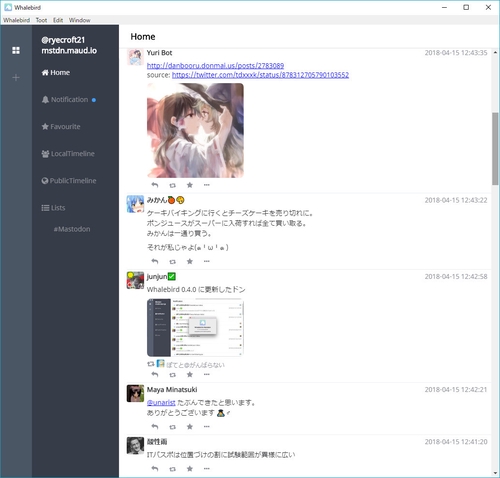Click the Yuri Bot avatar

[135, 57]
